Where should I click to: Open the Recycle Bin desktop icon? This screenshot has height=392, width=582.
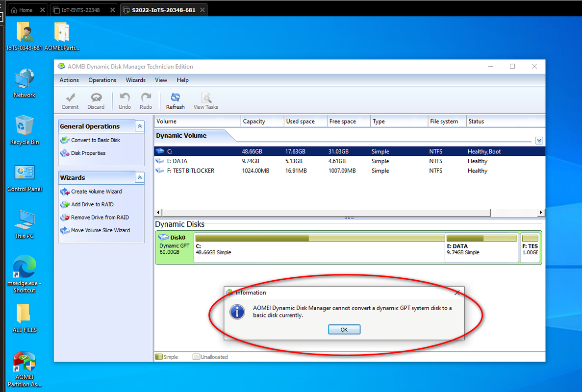click(x=25, y=130)
